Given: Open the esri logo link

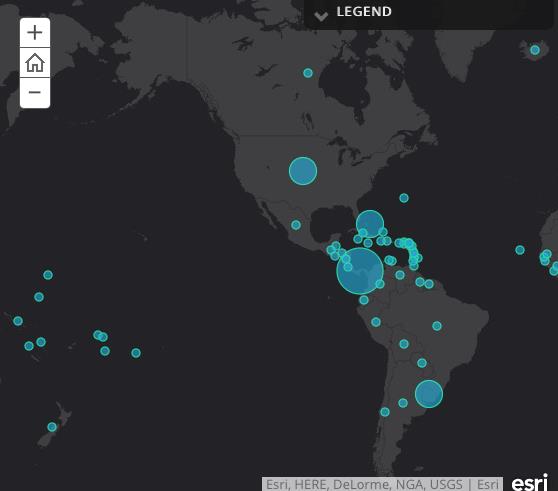Looking at the screenshot, I should (530, 482).
